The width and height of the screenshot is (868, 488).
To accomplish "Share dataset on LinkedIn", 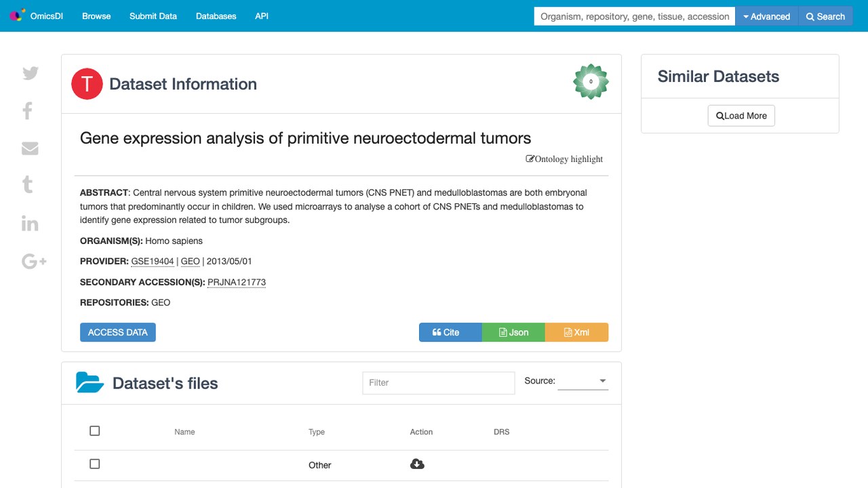I will click(x=30, y=223).
